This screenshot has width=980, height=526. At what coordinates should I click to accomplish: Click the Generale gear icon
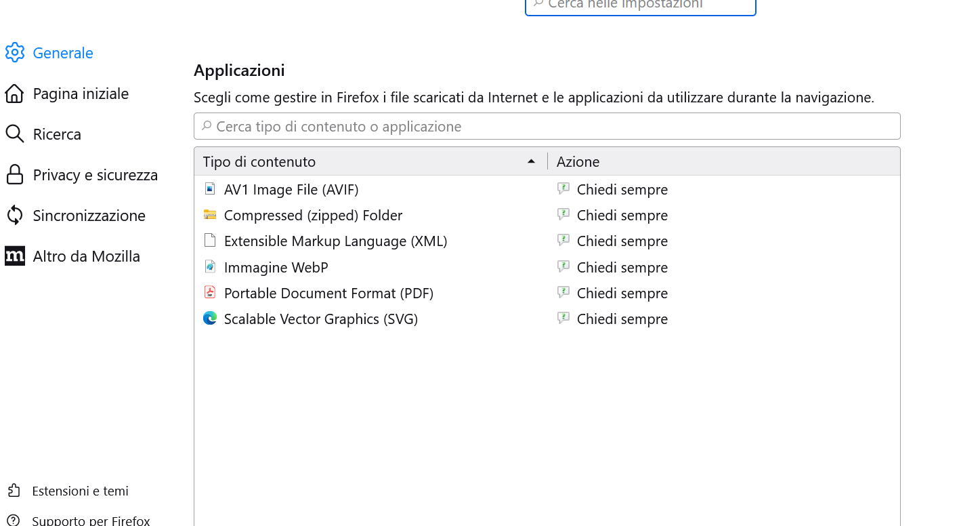tap(15, 52)
